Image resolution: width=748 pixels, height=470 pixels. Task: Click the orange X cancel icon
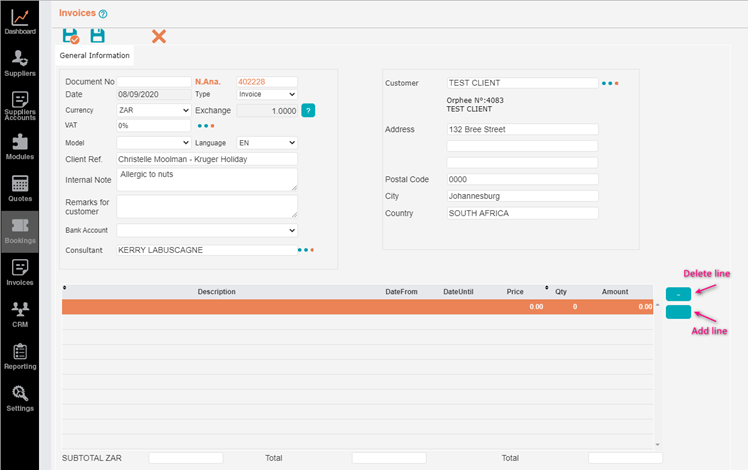(159, 36)
